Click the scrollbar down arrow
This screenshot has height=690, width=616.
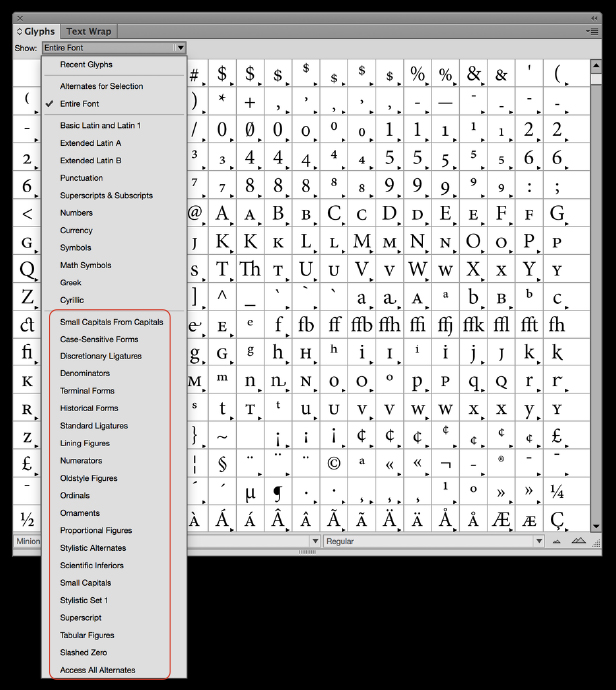[596, 526]
